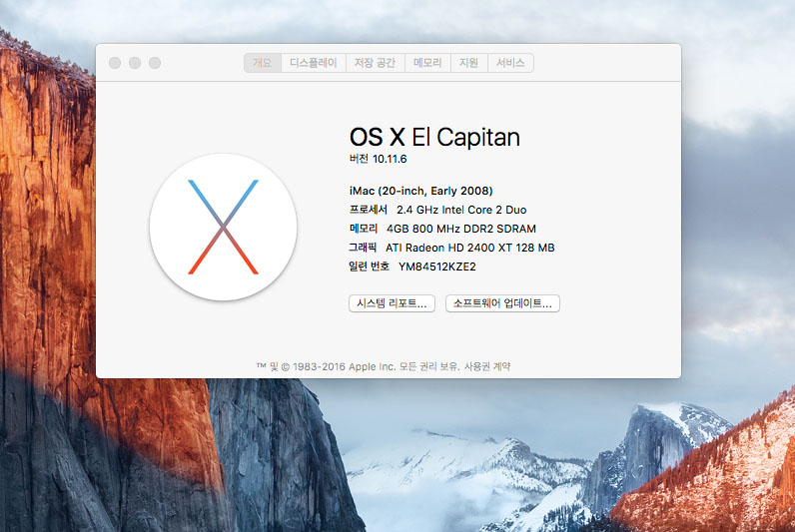Click the OS X El Capitan title
Image resolution: width=795 pixels, height=532 pixels.
click(434, 137)
